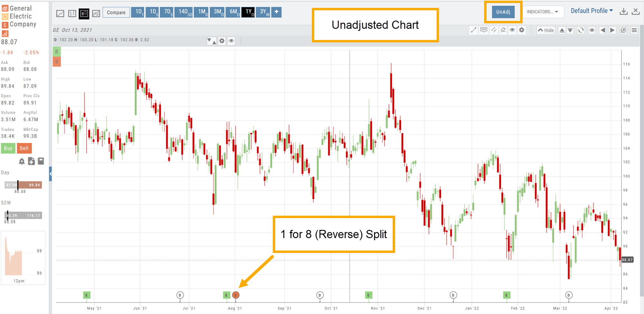
Task: Click the green Buy button
Action: click(8, 148)
